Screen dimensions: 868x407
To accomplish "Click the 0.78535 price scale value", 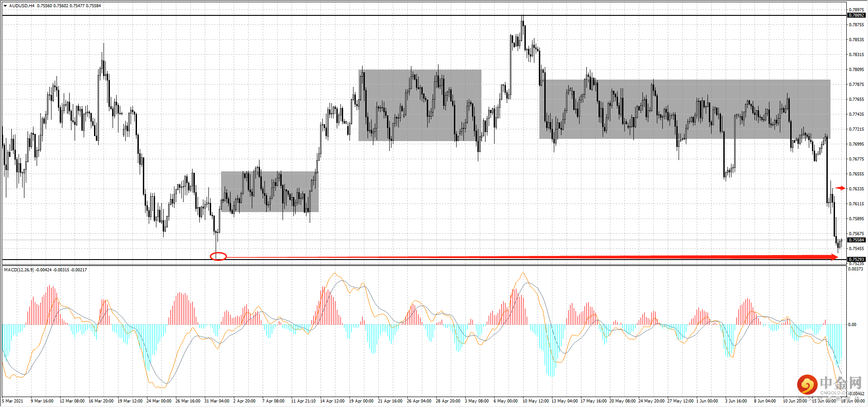I will pos(856,40).
